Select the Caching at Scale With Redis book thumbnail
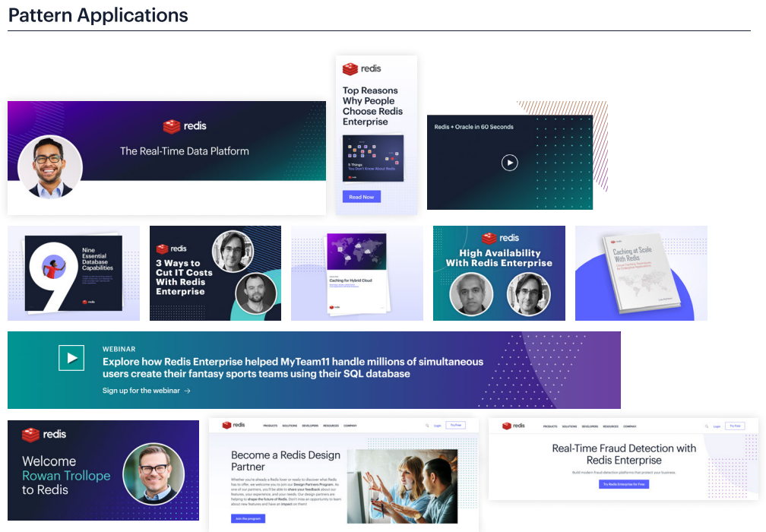The height and width of the screenshot is (532, 766). (x=641, y=273)
